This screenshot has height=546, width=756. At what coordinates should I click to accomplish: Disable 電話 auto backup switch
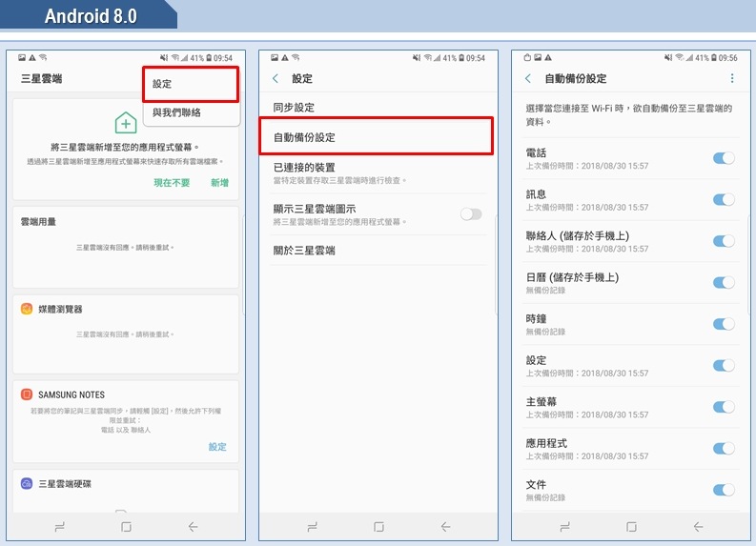pyautogui.click(x=724, y=158)
